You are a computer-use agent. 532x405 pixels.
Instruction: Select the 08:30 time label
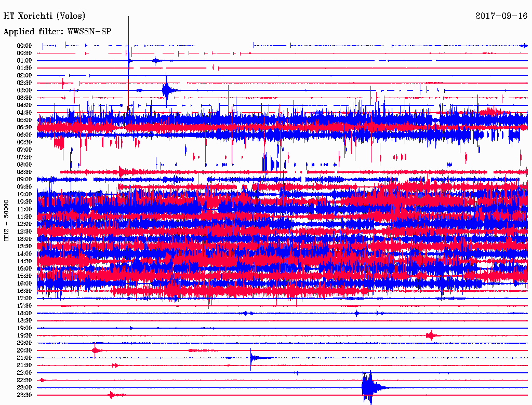coord(24,172)
